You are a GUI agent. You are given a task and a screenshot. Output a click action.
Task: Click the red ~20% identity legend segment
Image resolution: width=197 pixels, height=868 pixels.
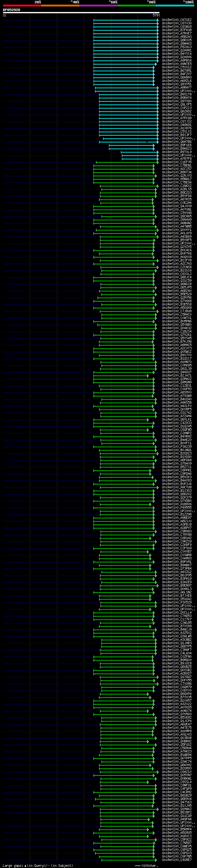tap(22, 6)
